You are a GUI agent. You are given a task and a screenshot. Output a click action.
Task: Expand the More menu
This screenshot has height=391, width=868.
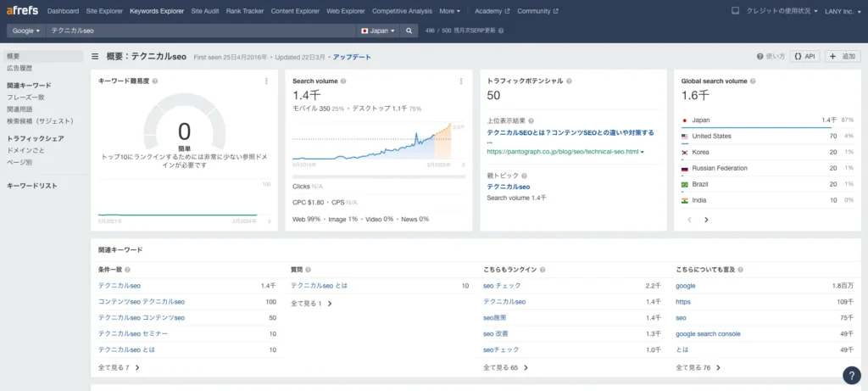point(449,11)
